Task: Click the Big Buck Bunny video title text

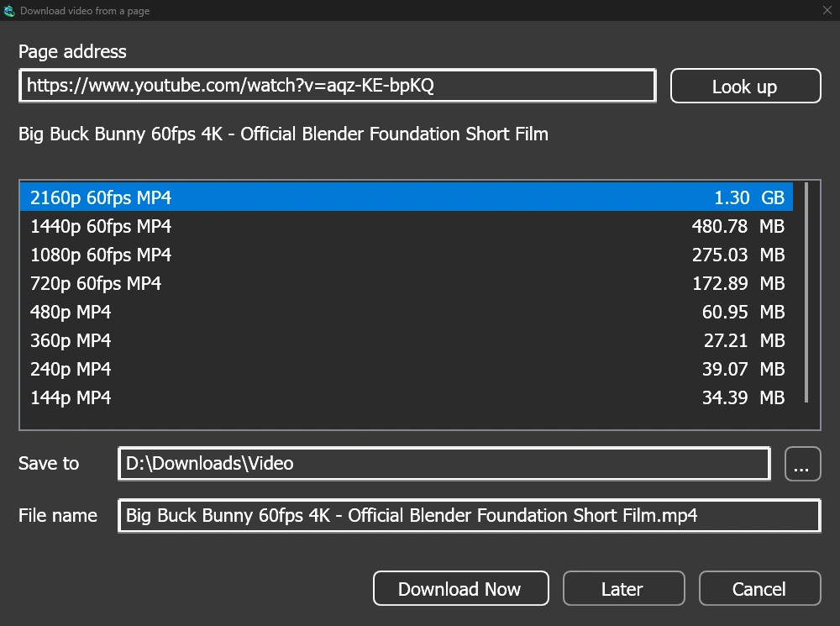Action: pos(283,134)
